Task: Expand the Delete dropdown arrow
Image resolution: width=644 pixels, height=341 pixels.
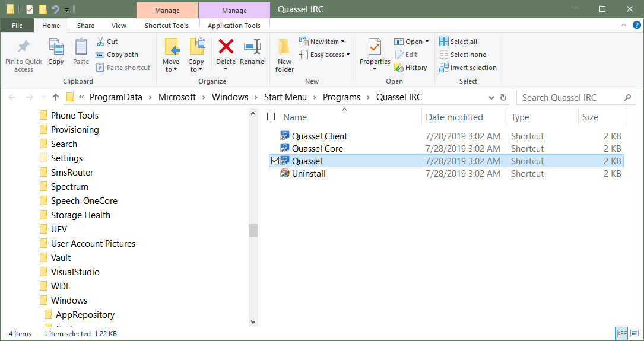Action: pos(226,69)
